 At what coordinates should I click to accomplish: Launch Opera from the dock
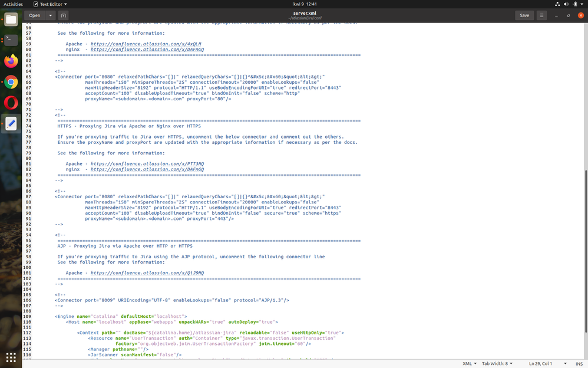pyautogui.click(x=11, y=102)
